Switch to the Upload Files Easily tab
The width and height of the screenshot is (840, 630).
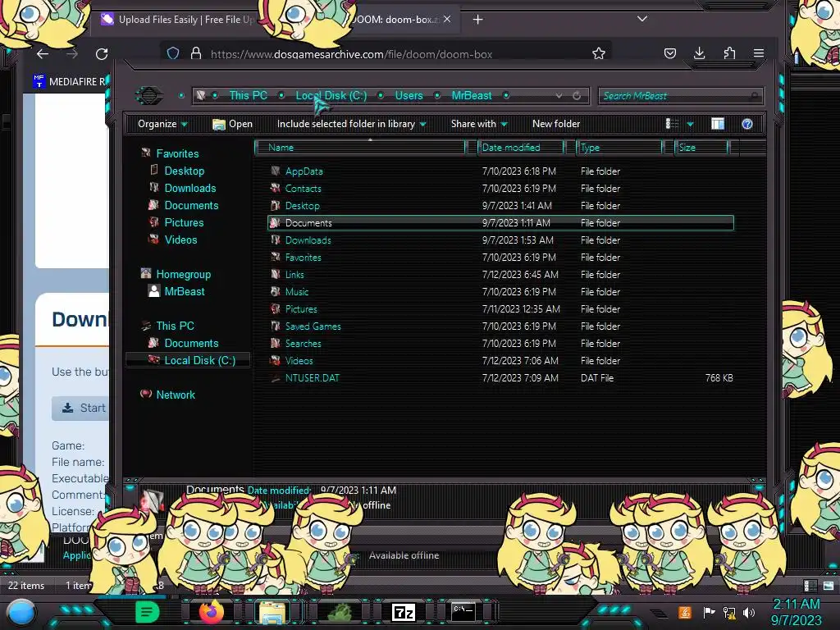(x=180, y=20)
